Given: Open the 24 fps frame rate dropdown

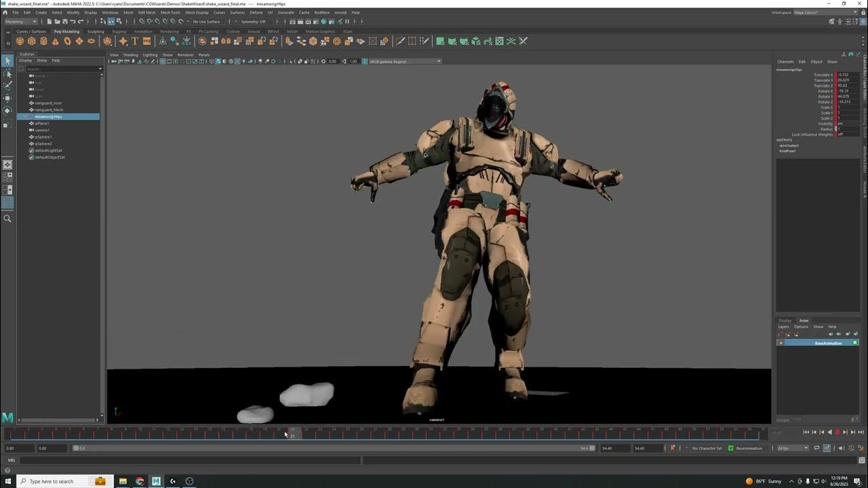Looking at the screenshot, I should 793,448.
